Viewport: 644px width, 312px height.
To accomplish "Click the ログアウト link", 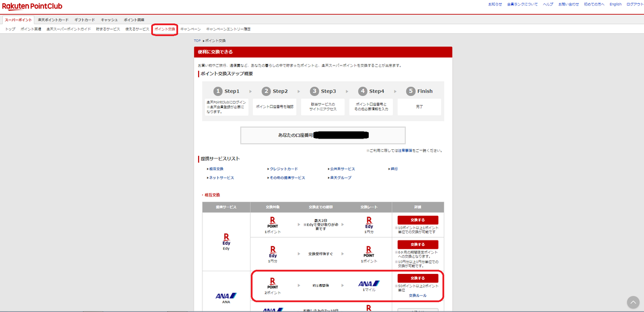I will [634, 4].
